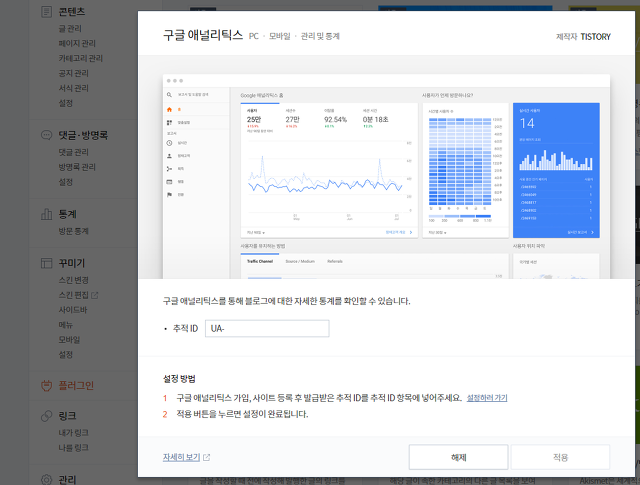The width and height of the screenshot is (640, 485).
Task: Open 사이드바 settings in sidebar
Action: pos(73,310)
